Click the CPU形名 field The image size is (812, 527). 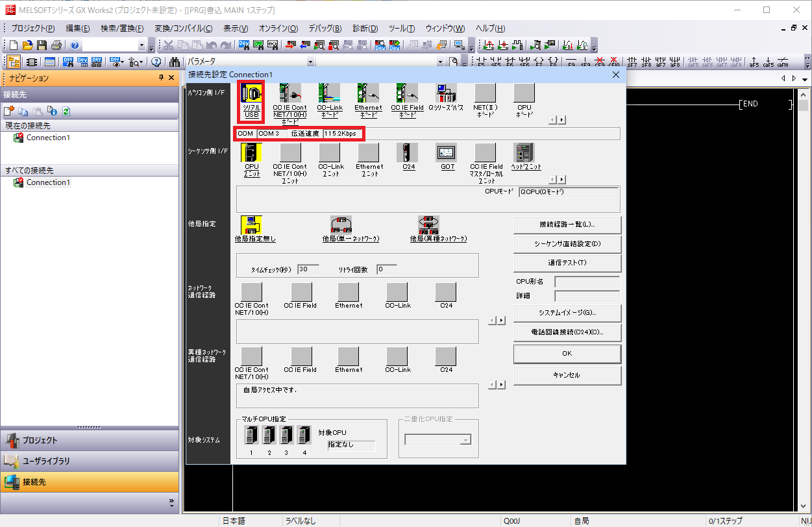(587, 282)
